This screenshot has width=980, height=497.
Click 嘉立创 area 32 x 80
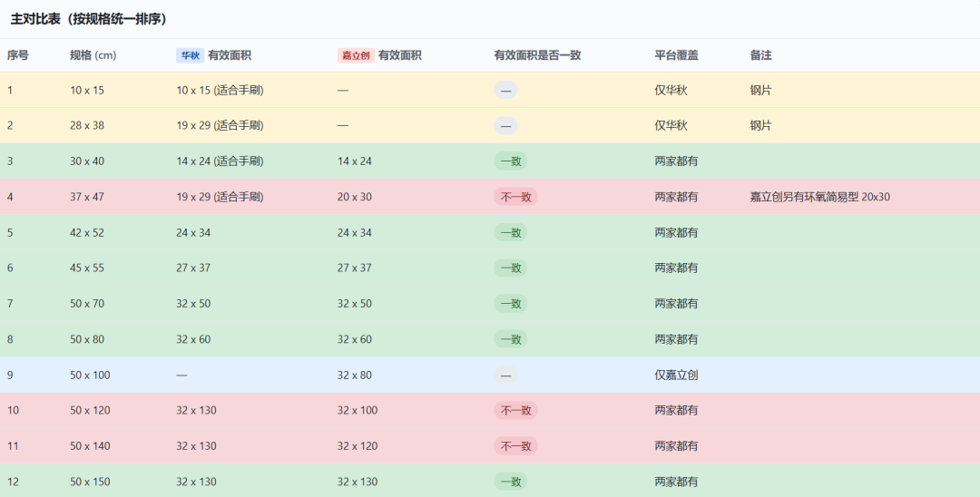click(355, 375)
